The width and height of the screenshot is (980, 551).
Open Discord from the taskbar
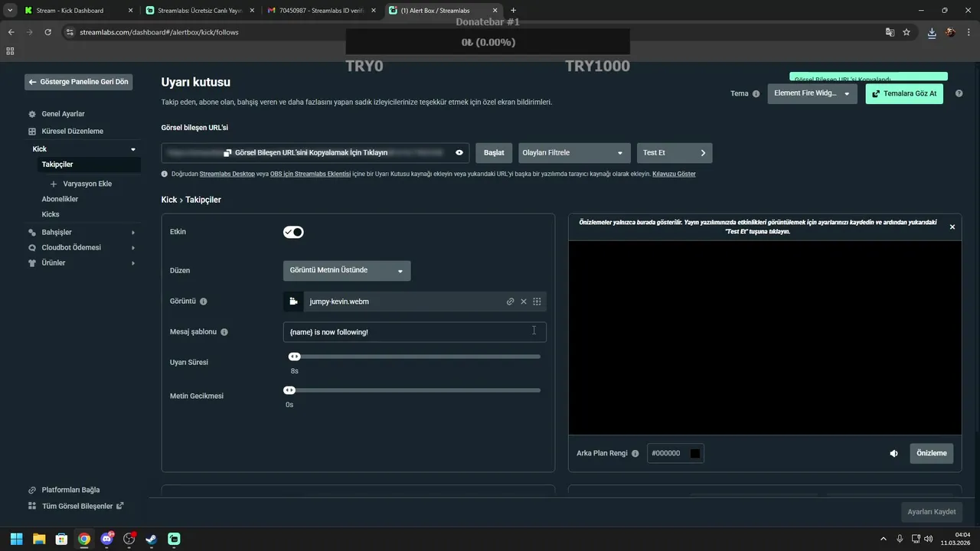pos(106,539)
